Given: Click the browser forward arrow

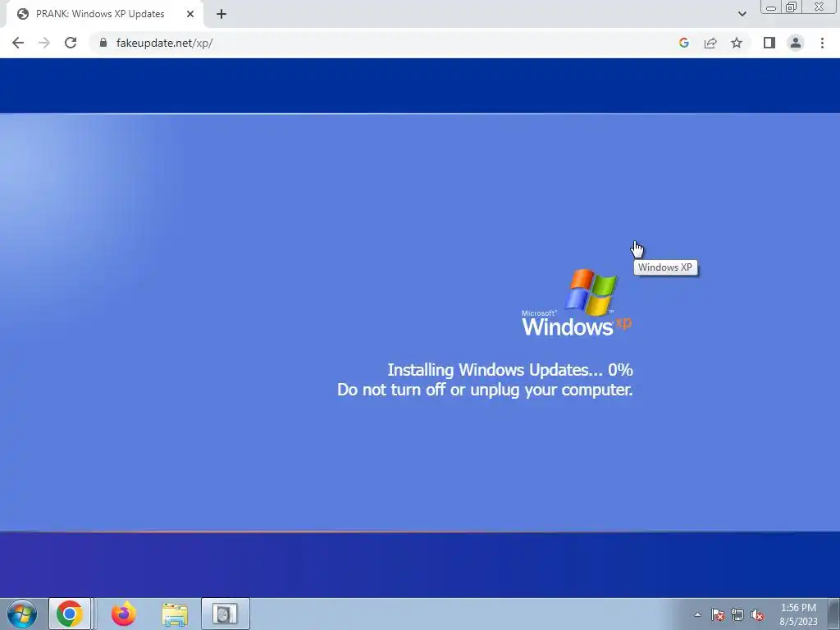Looking at the screenshot, I should point(44,43).
